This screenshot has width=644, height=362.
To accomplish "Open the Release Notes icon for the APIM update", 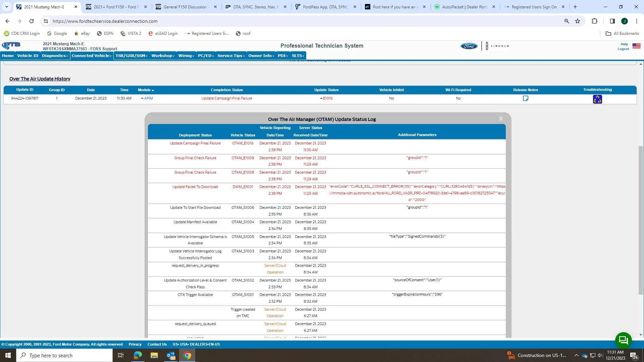I will (526, 99).
